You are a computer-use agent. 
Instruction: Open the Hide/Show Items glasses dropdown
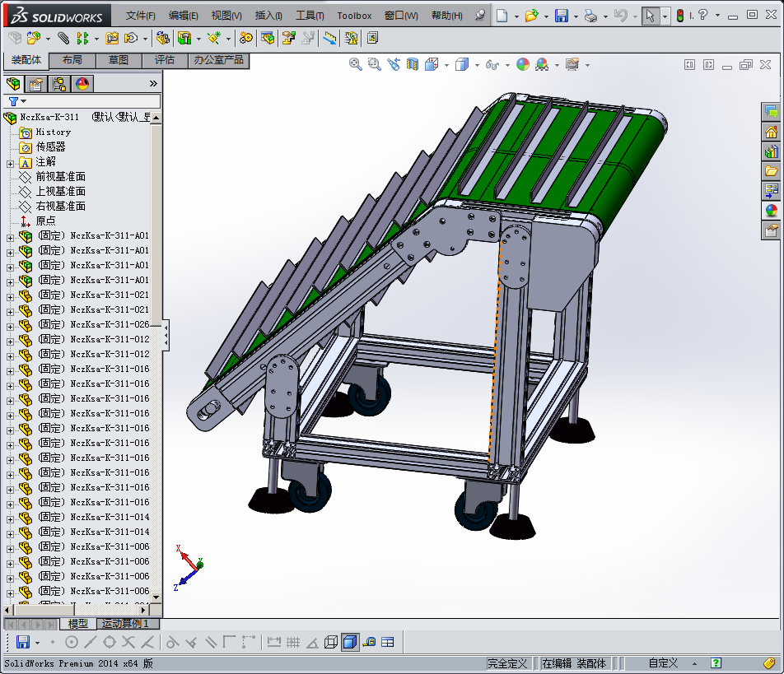pyautogui.click(x=507, y=66)
